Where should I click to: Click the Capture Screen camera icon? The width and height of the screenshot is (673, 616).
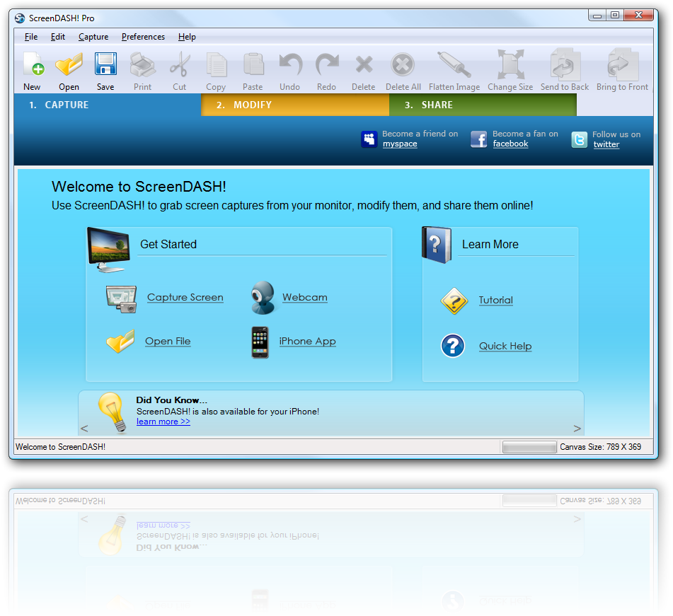122,299
